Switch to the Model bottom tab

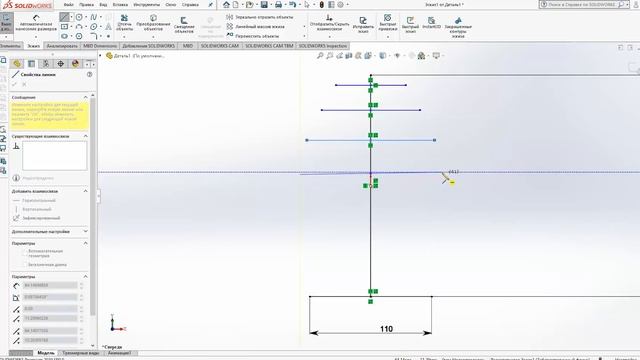[x=46, y=353]
